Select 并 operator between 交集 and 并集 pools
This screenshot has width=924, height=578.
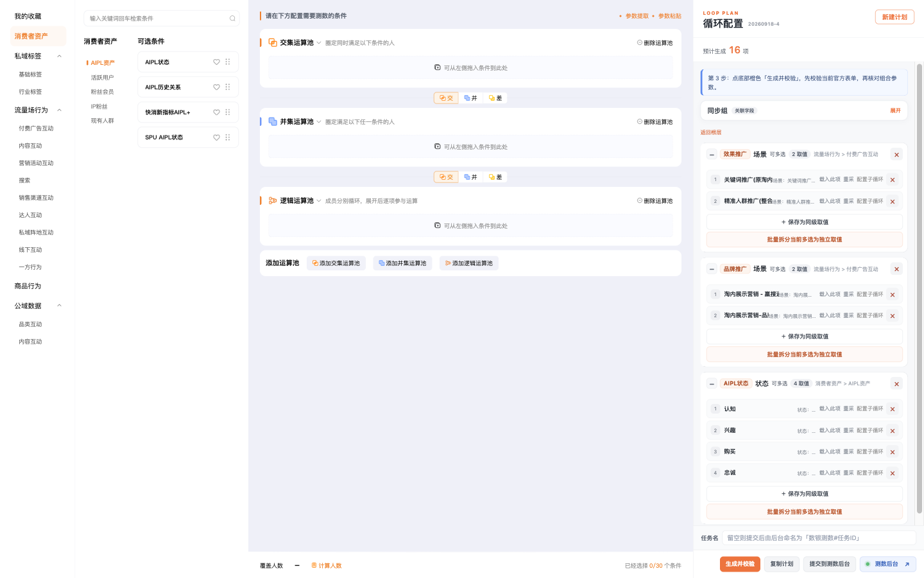[471, 98]
